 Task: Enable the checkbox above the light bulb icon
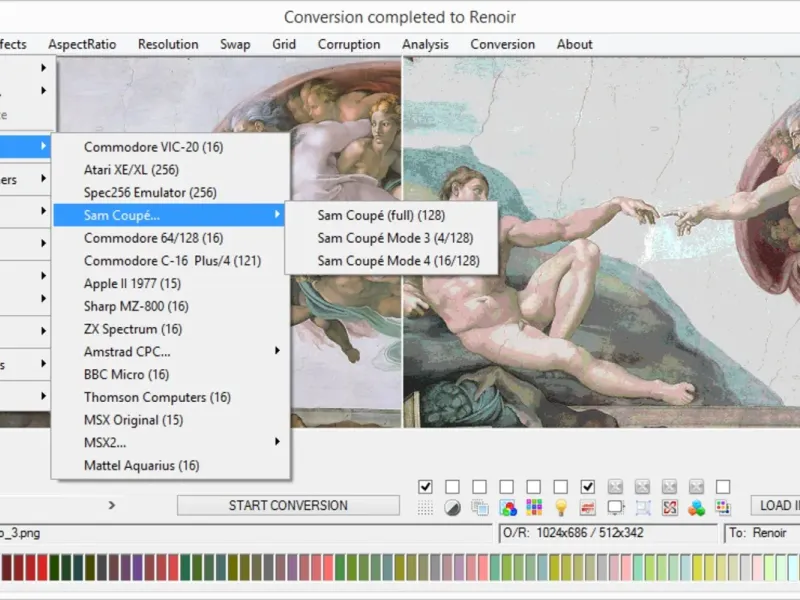561,487
